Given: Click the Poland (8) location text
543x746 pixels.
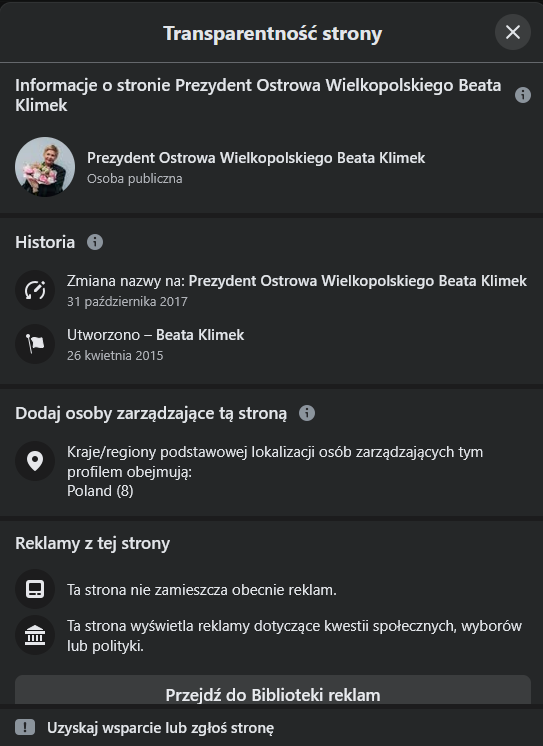Looking at the screenshot, I should [x=100, y=491].
